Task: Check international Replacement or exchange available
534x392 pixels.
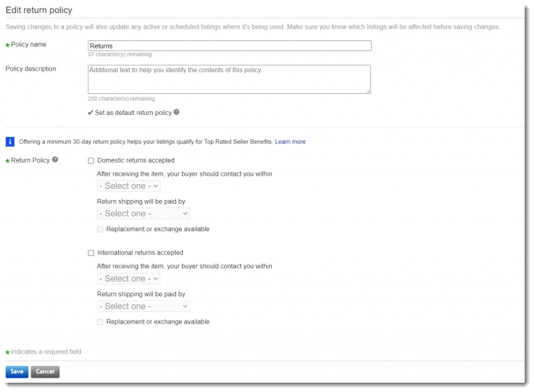Action: pyautogui.click(x=100, y=322)
